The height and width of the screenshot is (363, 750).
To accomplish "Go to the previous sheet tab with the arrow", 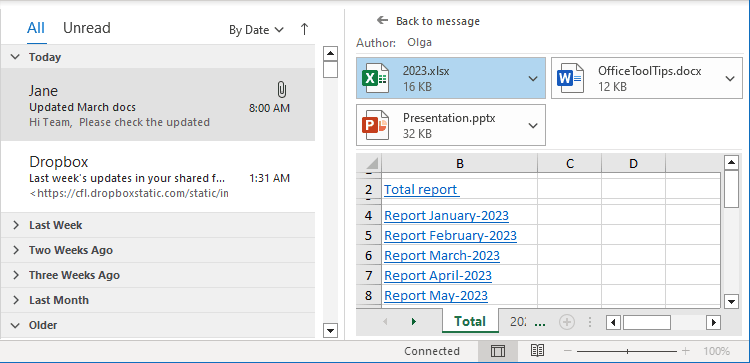I will (386, 322).
